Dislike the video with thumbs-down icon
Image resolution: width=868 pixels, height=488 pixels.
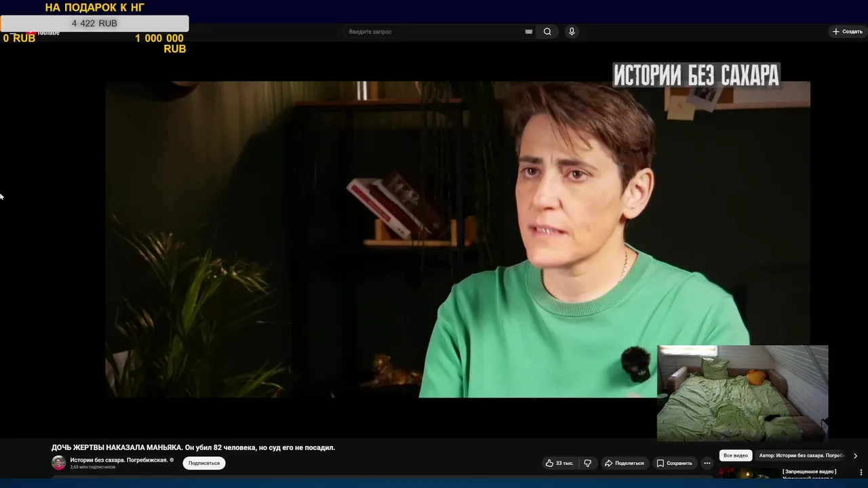coord(587,464)
